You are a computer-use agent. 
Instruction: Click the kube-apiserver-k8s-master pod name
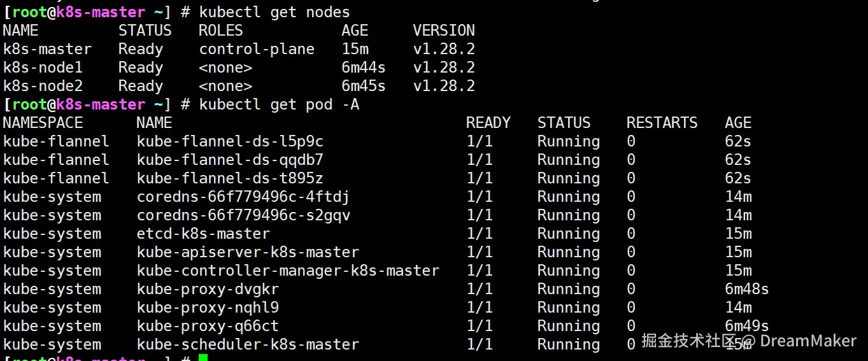(x=248, y=252)
